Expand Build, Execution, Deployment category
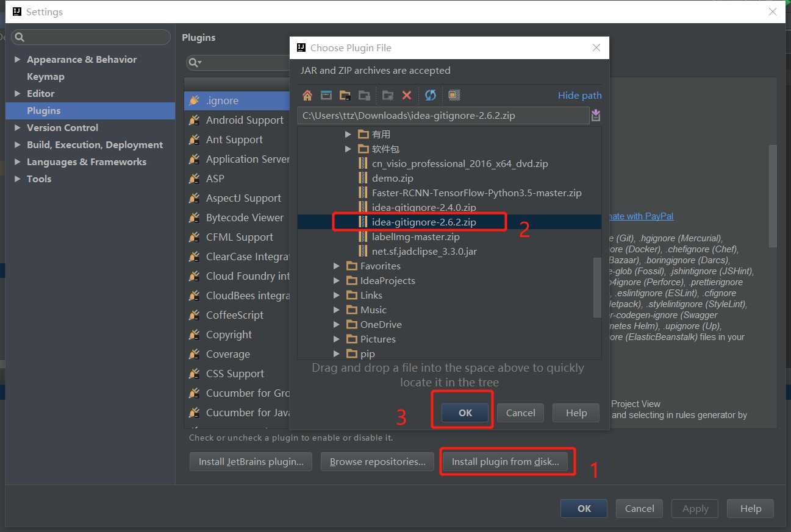The image size is (791, 532). point(17,144)
